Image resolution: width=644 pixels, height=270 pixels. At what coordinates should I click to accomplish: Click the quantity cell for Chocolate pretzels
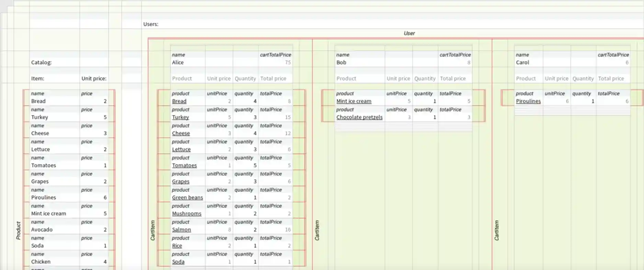[x=425, y=117]
